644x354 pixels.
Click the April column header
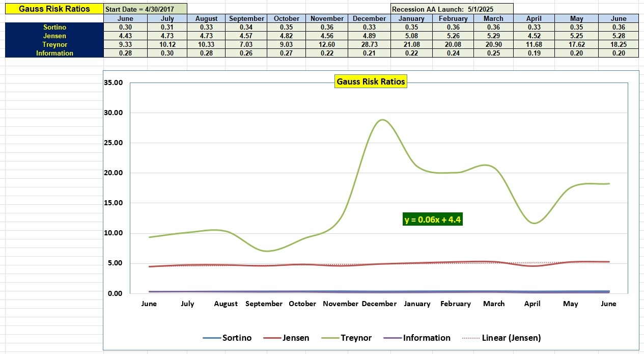[534, 18]
